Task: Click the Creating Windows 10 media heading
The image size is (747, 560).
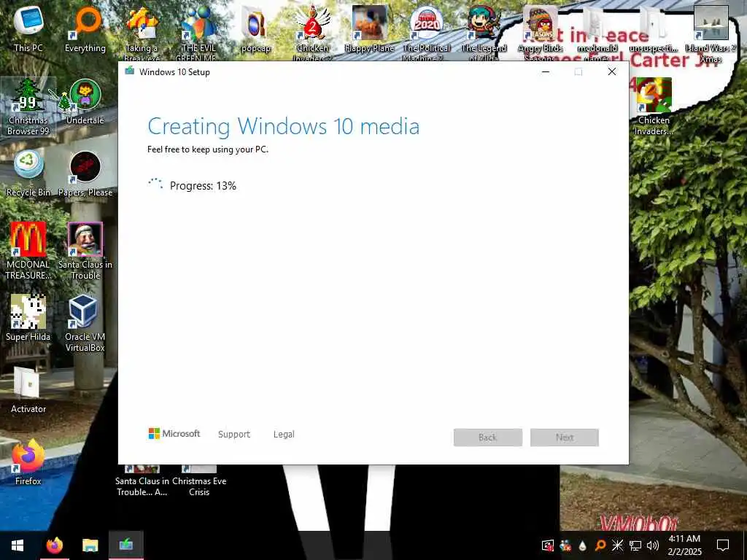Action: [284, 127]
